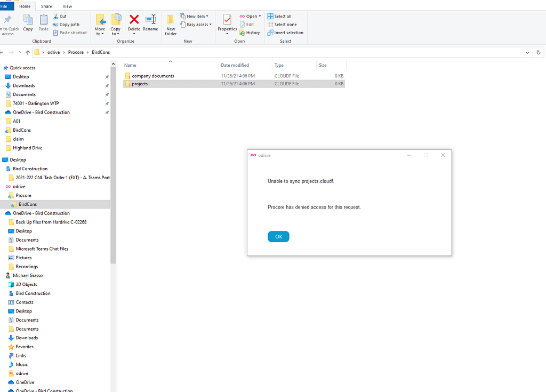The image size is (546, 392).
Task: Open the History icon in the Open group
Action: click(x=250, y=33)
